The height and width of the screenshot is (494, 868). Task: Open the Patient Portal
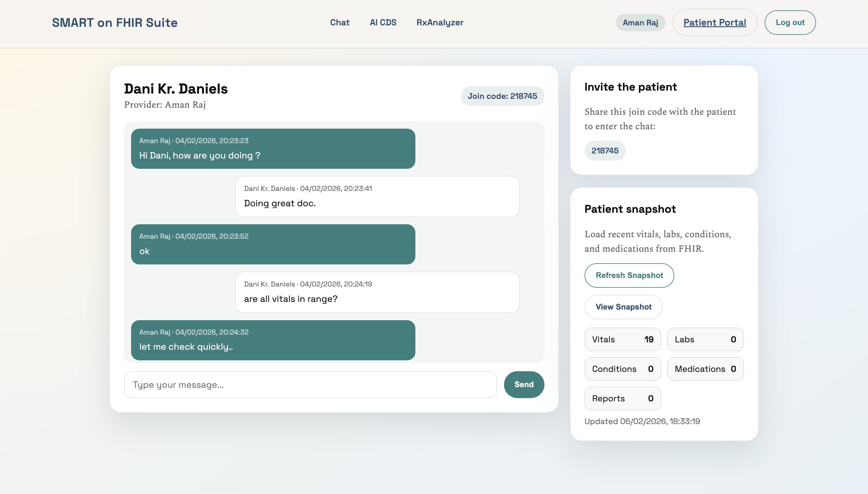[x=715, y=22]
